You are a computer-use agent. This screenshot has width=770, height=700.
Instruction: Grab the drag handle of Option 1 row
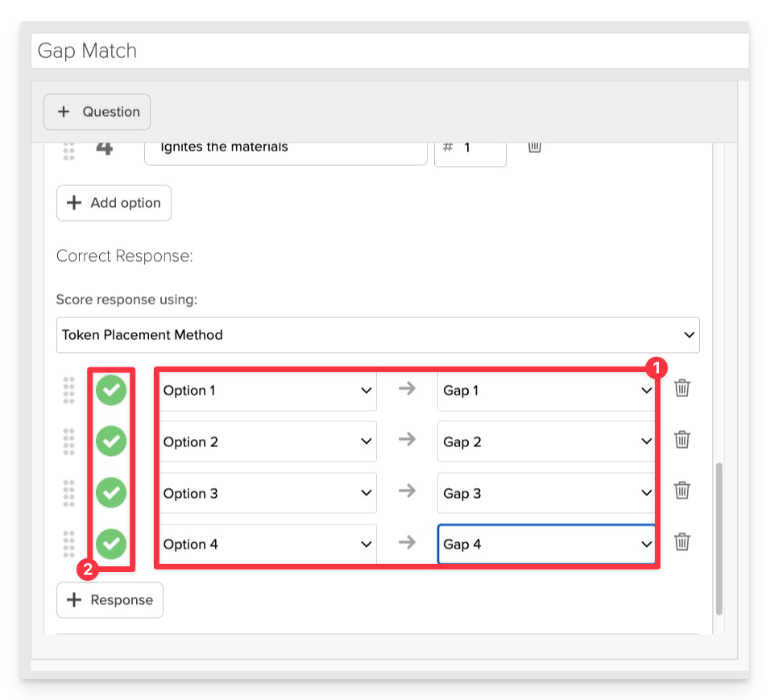[x=68, y=391]
